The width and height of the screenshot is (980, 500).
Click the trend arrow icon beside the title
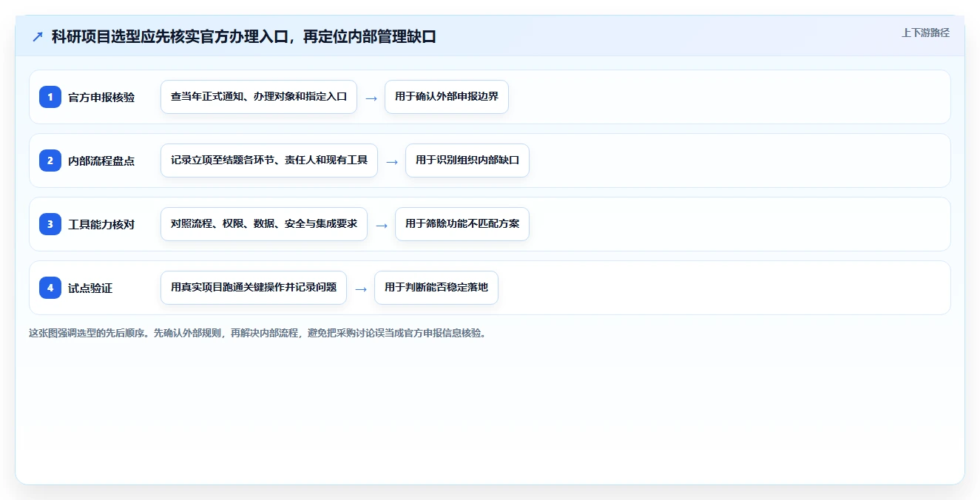(38, 36)
